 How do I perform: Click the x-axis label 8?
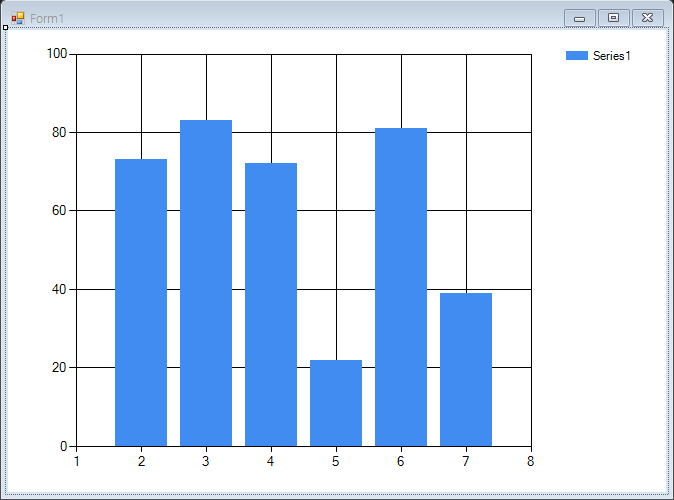[530, 461]
